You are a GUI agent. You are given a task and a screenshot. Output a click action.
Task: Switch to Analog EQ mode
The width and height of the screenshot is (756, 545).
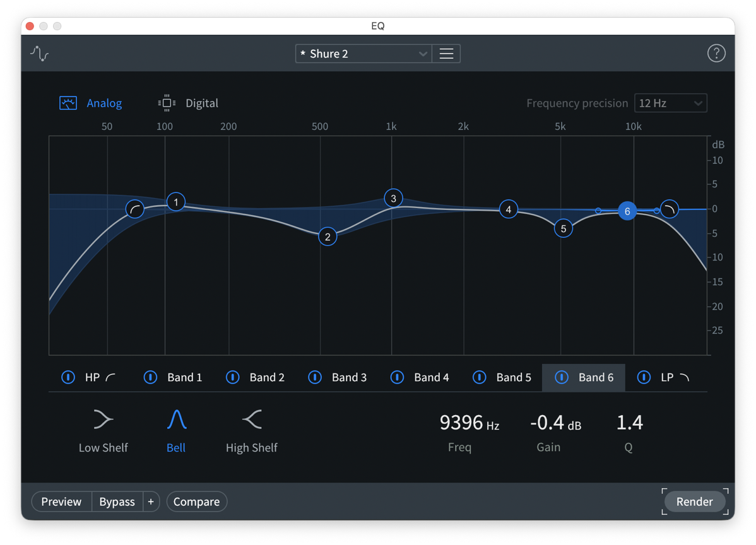(91, 103)
